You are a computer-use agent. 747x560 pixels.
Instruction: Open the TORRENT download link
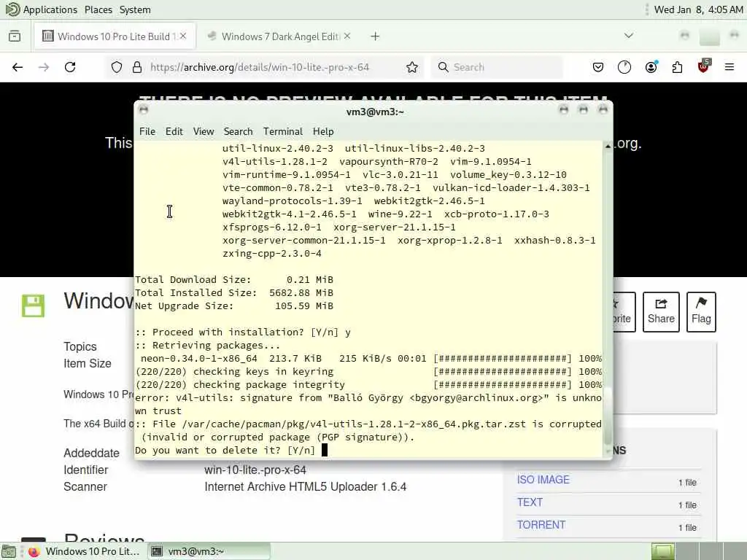click(x=541, y=525)
